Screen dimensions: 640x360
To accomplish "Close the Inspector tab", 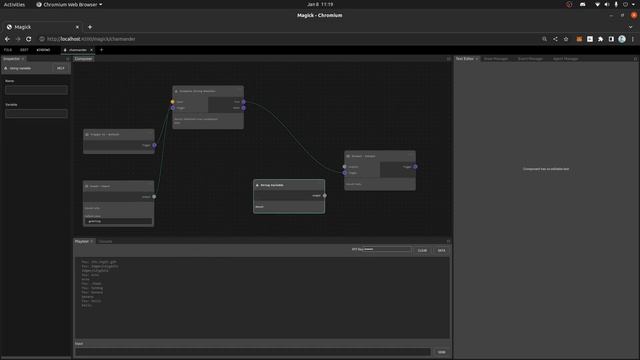I will [23, 59].
